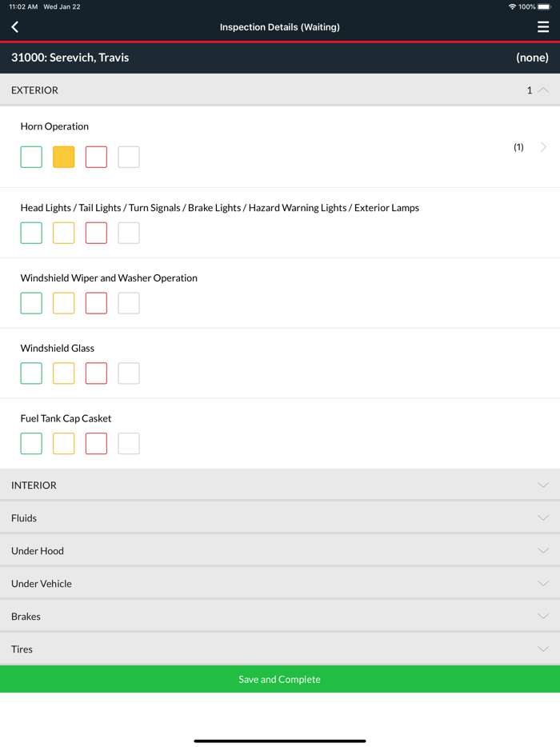Expand the Under Hood section
The width and height of the screenshot is (560, 747).
543,551
